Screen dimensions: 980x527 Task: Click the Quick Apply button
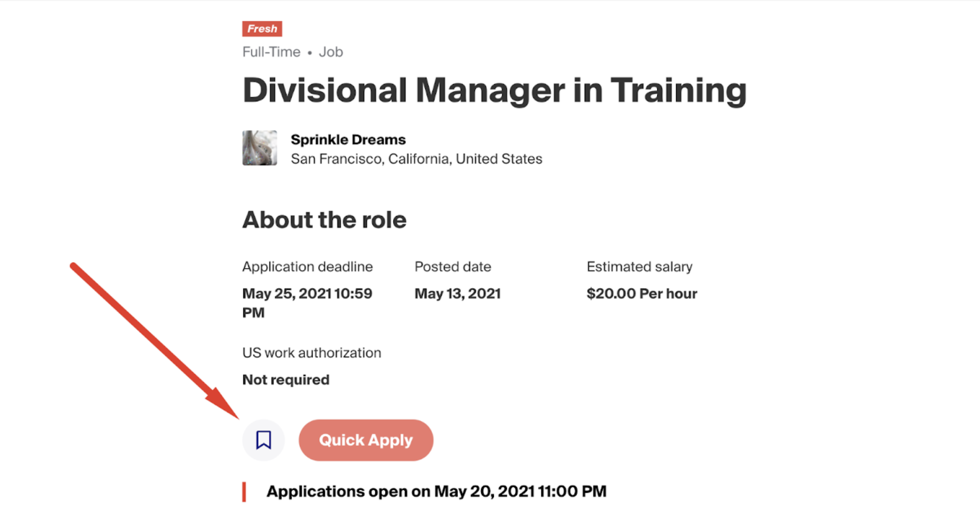pyautogui.click(x=366, y=440)
